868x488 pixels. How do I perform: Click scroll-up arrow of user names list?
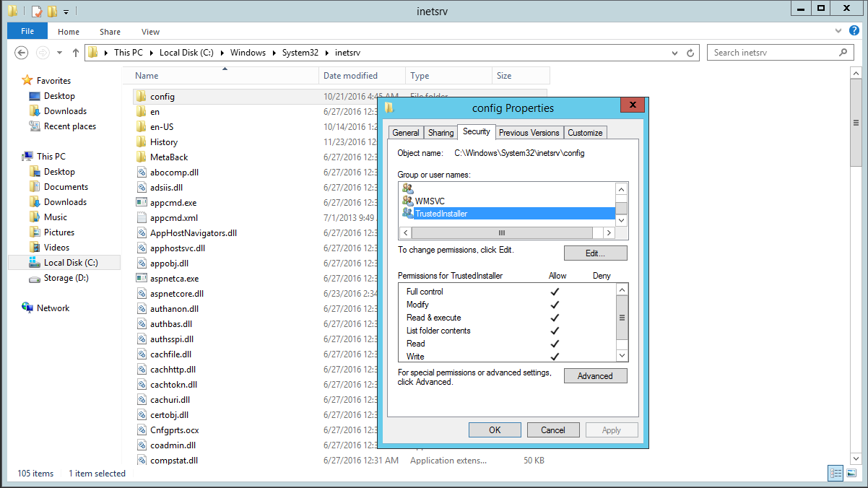622,188
